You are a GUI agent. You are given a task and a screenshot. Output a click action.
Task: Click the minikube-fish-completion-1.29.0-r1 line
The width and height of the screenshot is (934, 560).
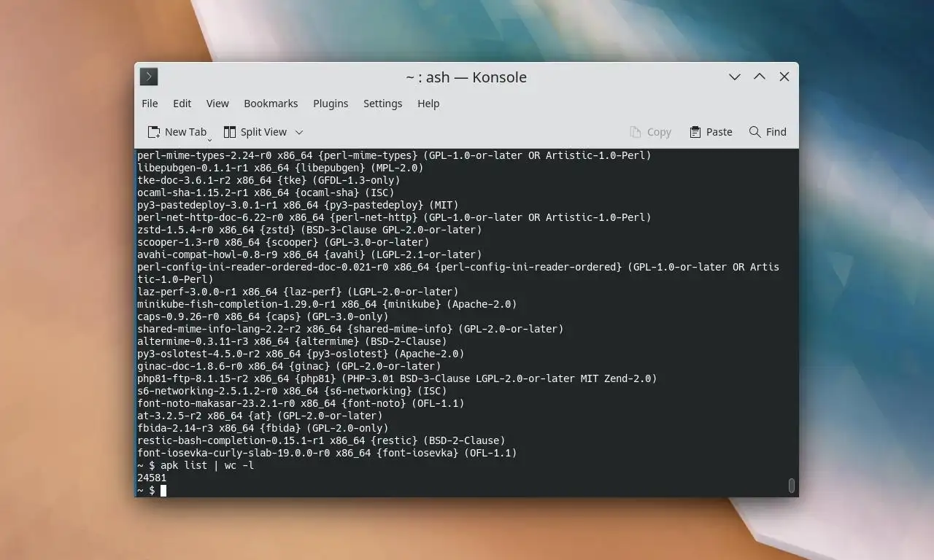pos(327,304)
